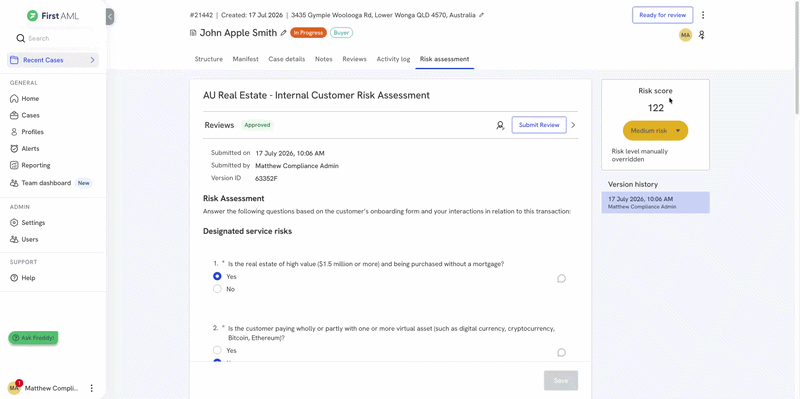Open the Reviews tab

pyautogui.click(x=355, y=59)
